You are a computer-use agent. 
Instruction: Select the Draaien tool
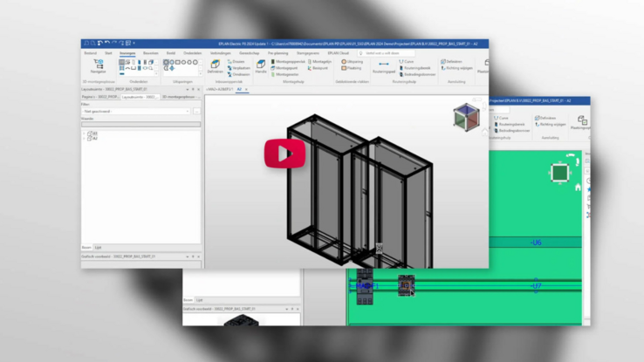tap(236, 62)
